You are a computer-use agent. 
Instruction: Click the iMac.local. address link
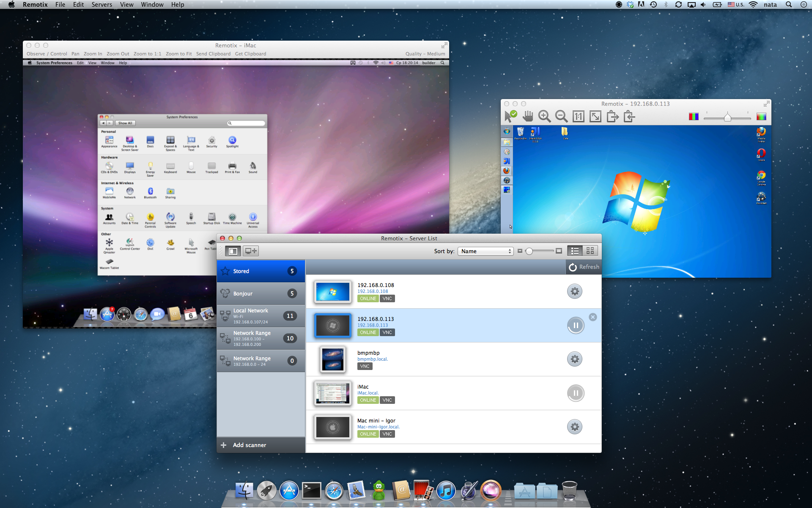[368, 393]
